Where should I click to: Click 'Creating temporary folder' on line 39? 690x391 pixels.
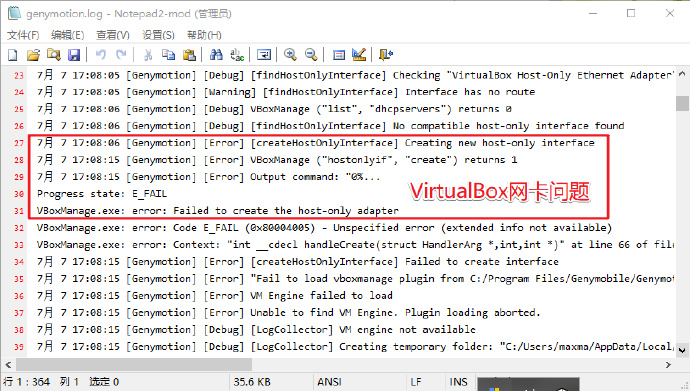(415, 347)
